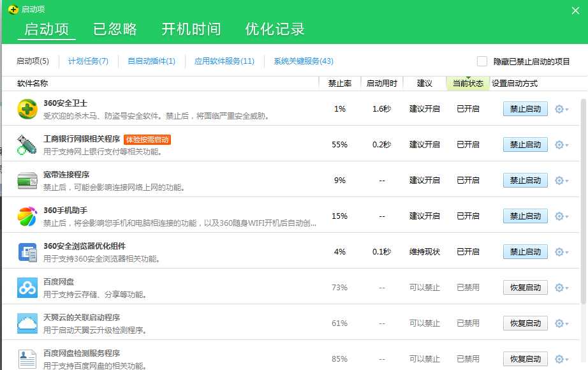Click the 360安全卫士 shield icon
The image size is (588, 370).
tap(27, 109)
